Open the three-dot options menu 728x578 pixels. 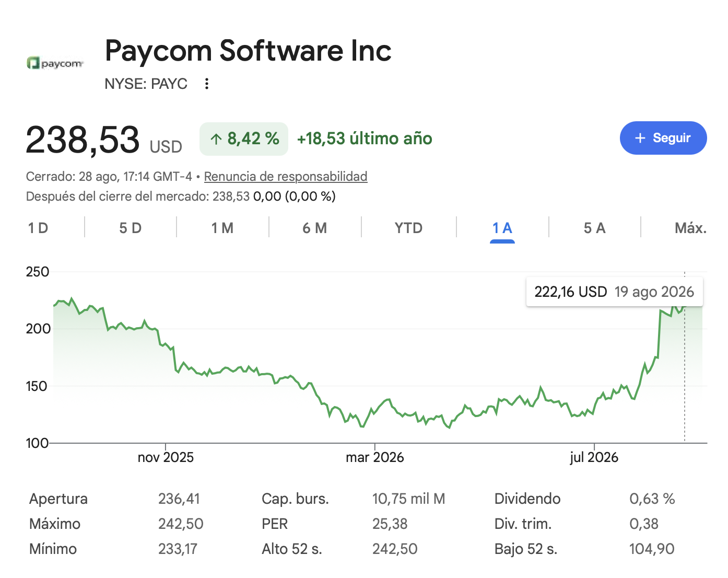(x=207, y=84)
